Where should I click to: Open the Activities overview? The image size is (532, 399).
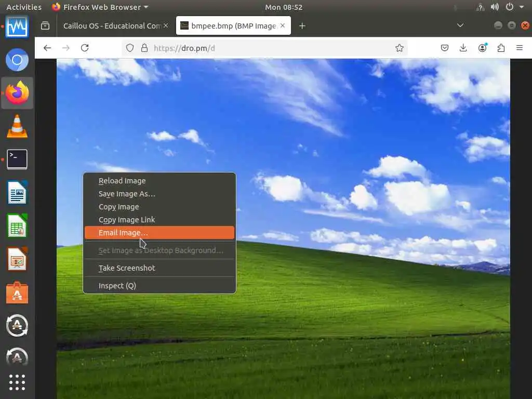(x=24, y=7)
